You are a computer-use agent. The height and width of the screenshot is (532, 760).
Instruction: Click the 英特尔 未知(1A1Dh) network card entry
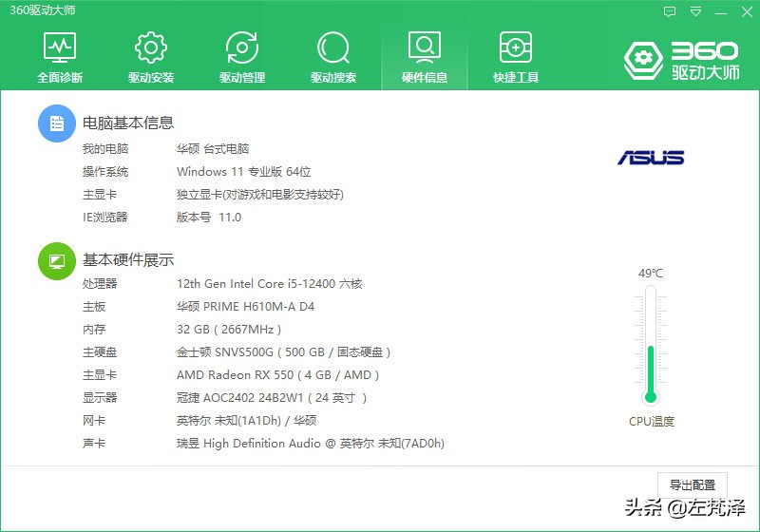[246, 421]
